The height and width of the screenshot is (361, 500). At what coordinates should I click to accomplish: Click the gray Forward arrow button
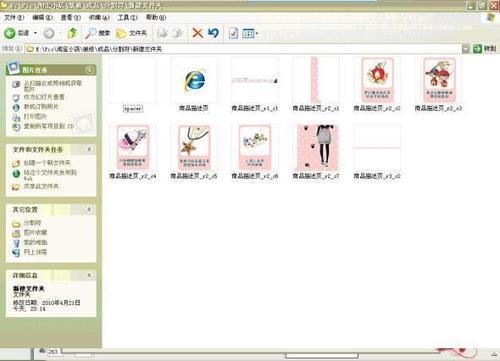[x=49, y=33]
